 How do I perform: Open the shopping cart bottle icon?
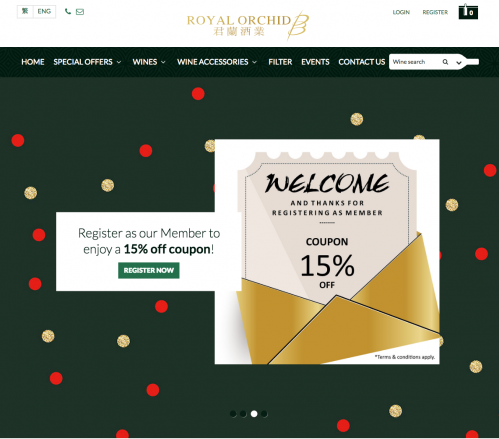(468, 12)
